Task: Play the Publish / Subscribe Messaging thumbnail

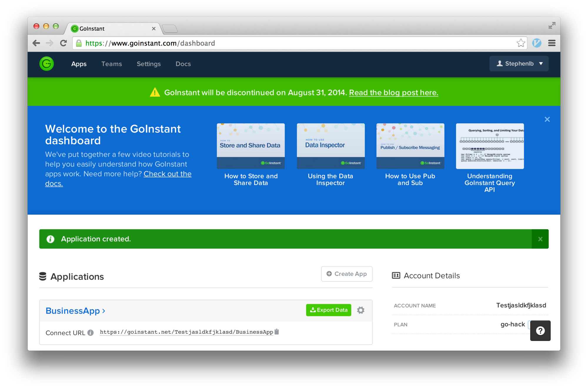Action: pyautogui.click(x=410, y=146)
